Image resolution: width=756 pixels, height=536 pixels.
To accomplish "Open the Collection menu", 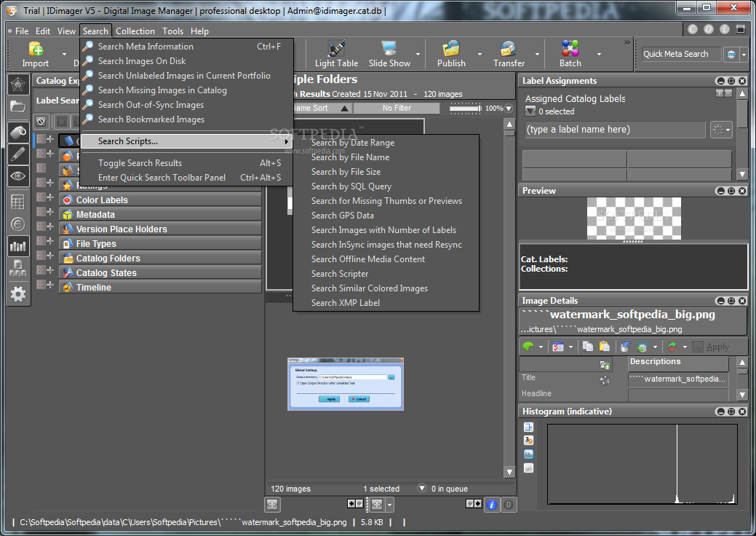I will [x=135, y=31].
